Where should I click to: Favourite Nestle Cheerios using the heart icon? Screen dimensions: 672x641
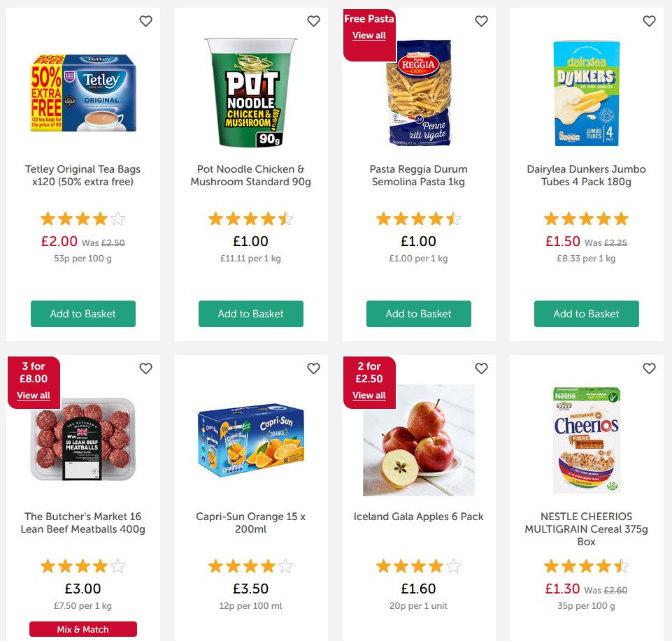tap(649, 368)
